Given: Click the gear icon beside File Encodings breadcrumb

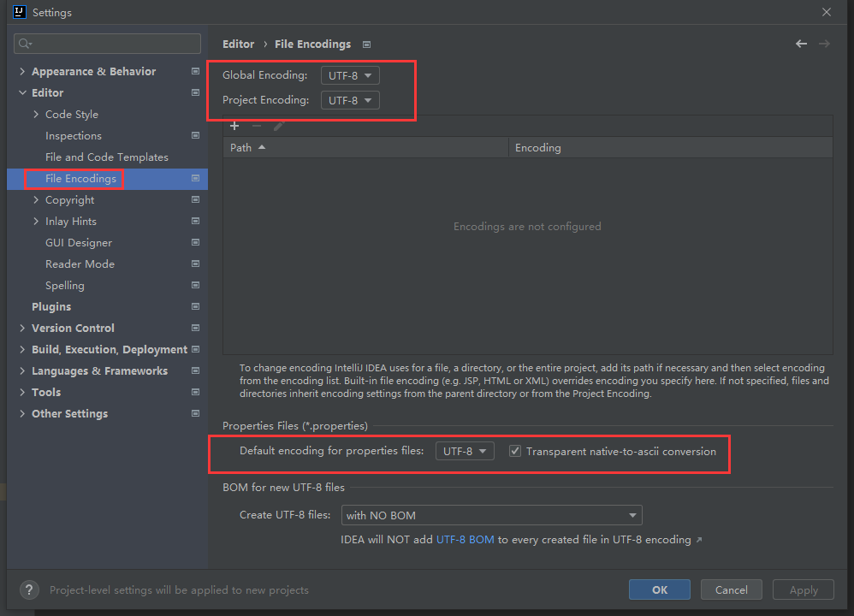Looking at the screenshot, I should point(367,44).
